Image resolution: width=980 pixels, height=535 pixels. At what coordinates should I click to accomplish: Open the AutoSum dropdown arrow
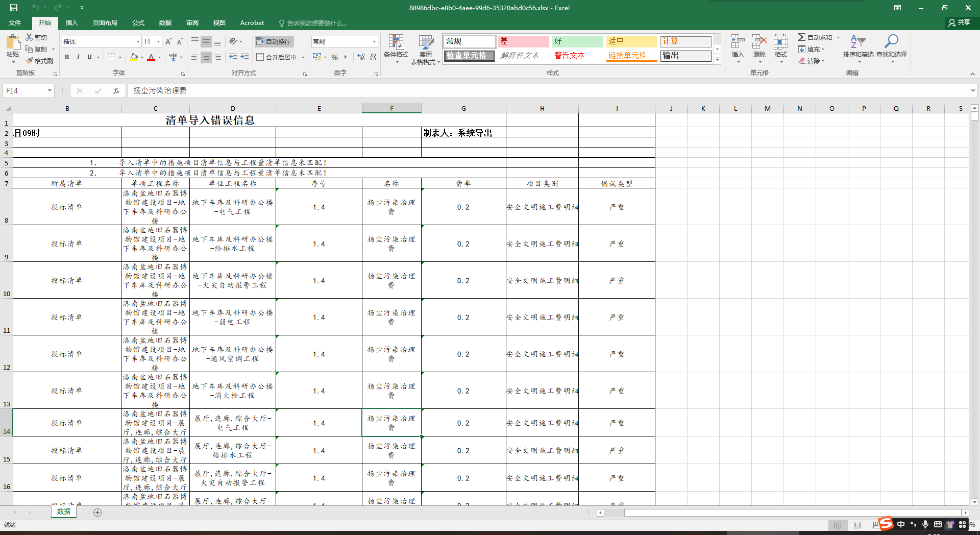tap(838, 37)
